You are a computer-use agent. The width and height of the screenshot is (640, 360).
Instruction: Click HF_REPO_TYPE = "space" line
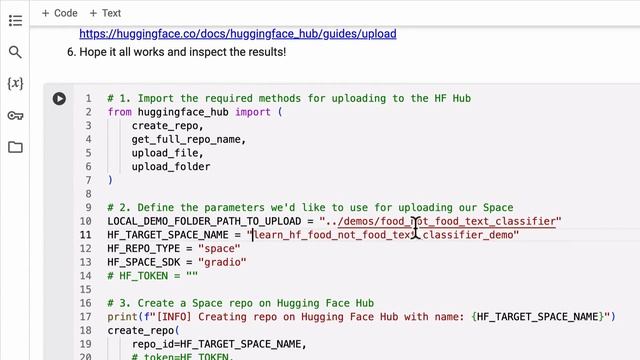coord(174,249)
